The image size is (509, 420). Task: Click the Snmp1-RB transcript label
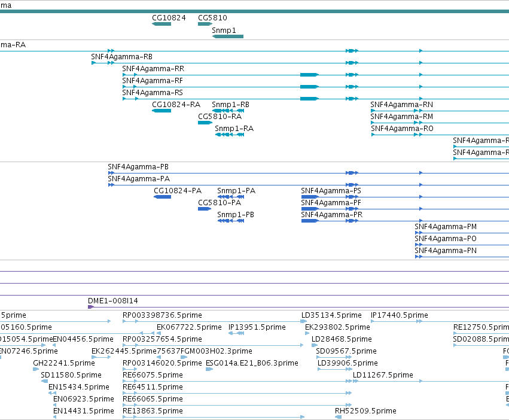[230, 105]
